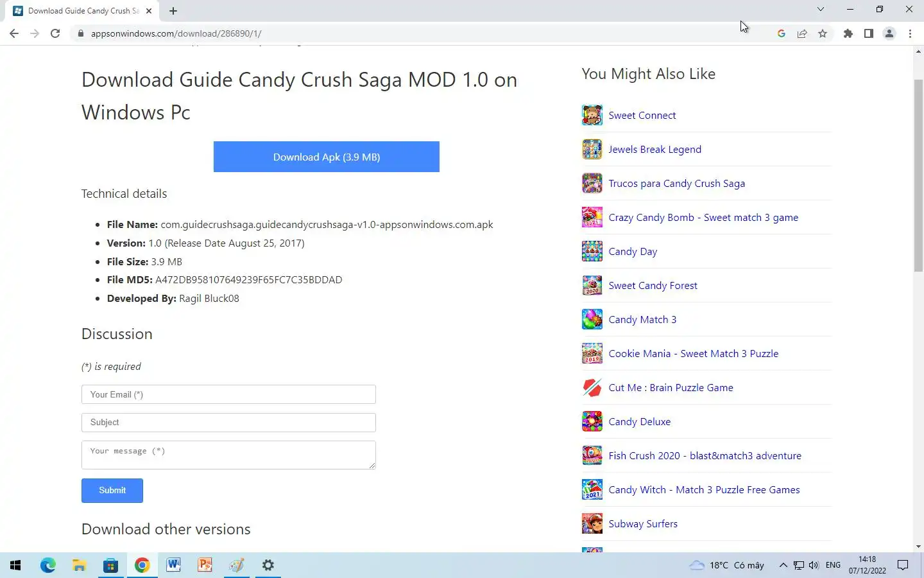
Task: Open the Candy Deluxe link
Action: (640, 422)
